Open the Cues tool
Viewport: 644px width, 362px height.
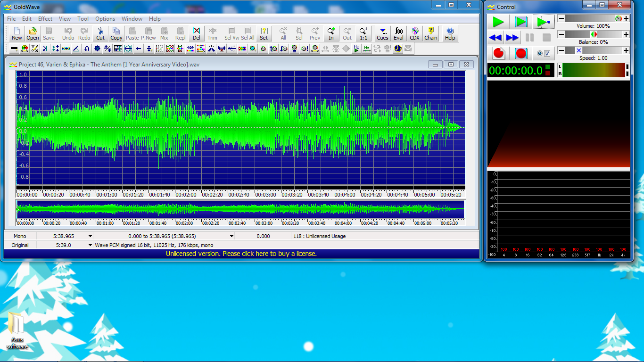pyautogui.click(x=382, y=33)
